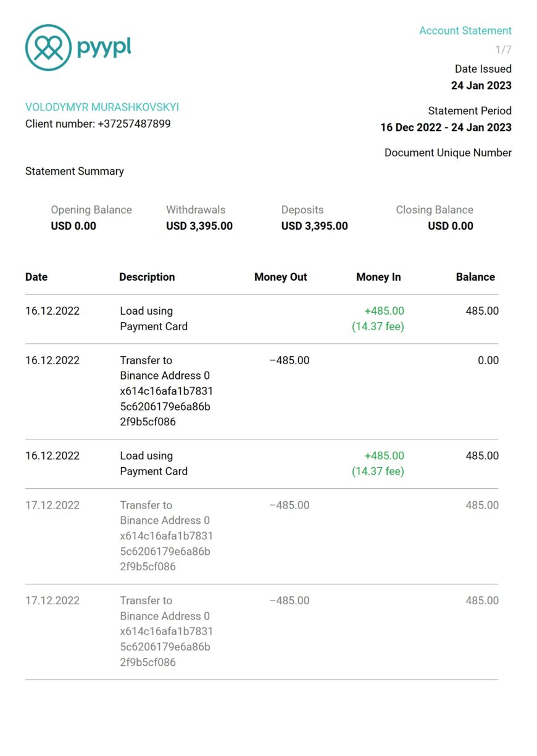Screen dimensions: 537x756
Task: Click the Money Out column header
Action: tap(281, 277)
